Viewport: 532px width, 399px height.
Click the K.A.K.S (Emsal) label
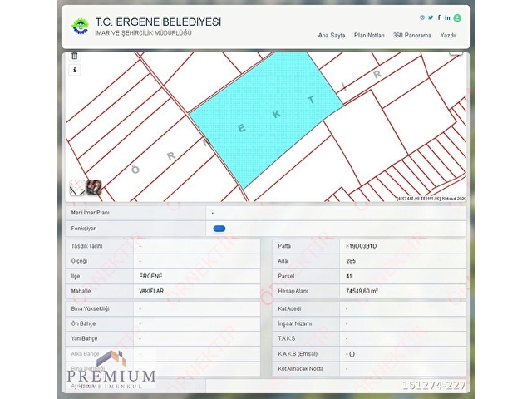tap(298, 354)
